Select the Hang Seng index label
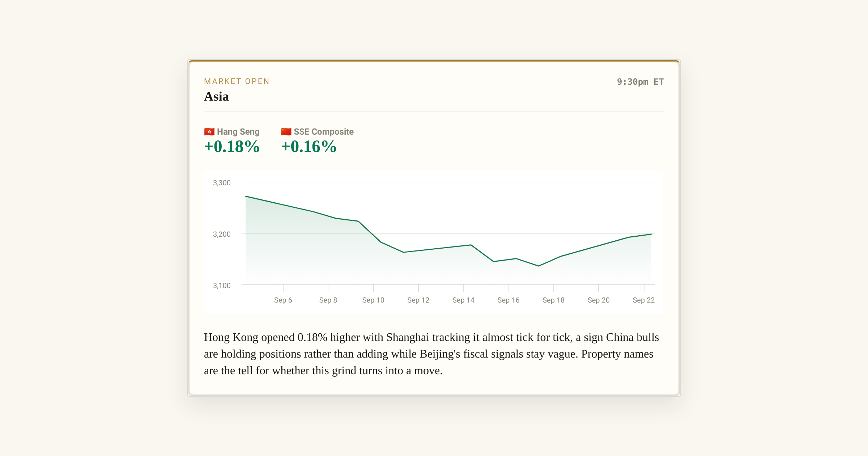 238,132
